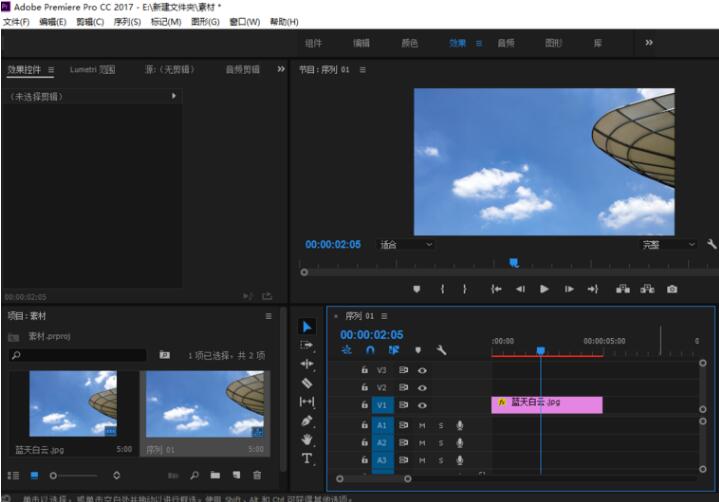Delete selected item with trash icon
The image size is (719, 502).
pos(257,475)
